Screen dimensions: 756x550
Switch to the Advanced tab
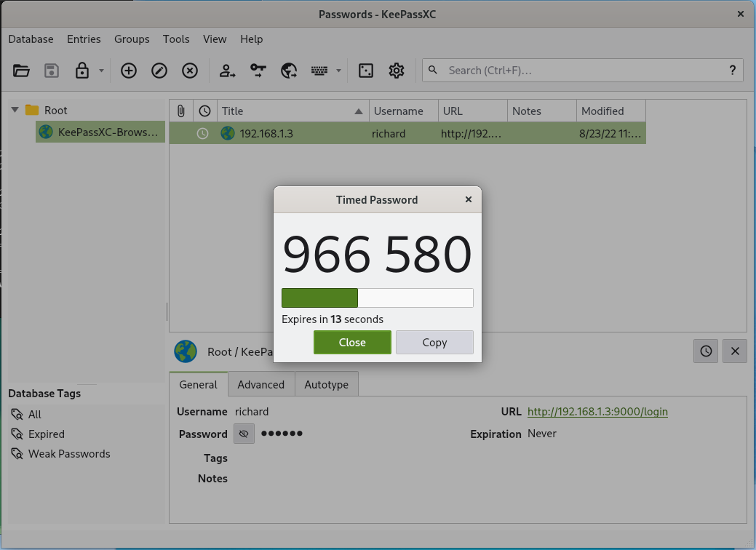pos(260,384)
